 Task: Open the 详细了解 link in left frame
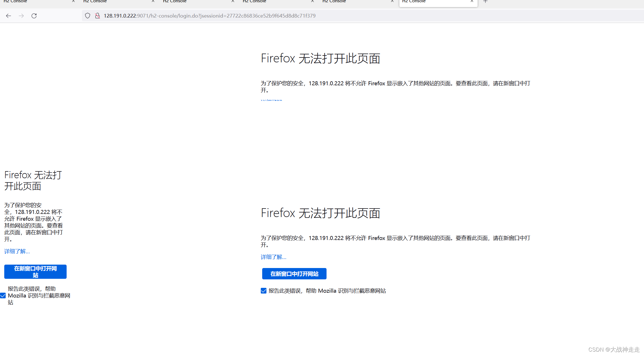point(17,252)
